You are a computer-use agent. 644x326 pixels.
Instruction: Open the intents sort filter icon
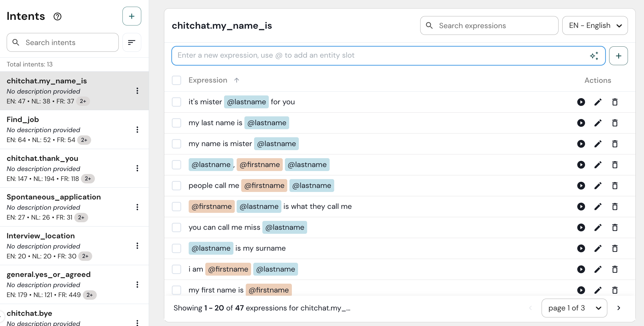(132, 42)
